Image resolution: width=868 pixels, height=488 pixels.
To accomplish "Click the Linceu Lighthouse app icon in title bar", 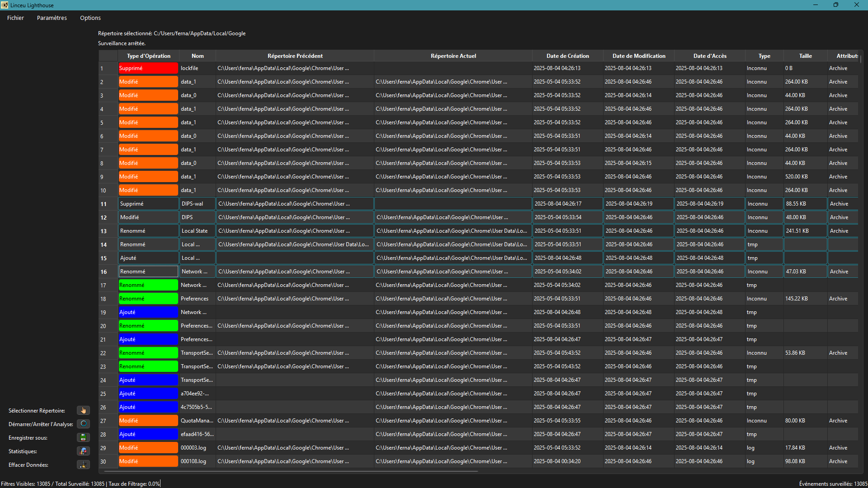I will (x=5, y=5).
